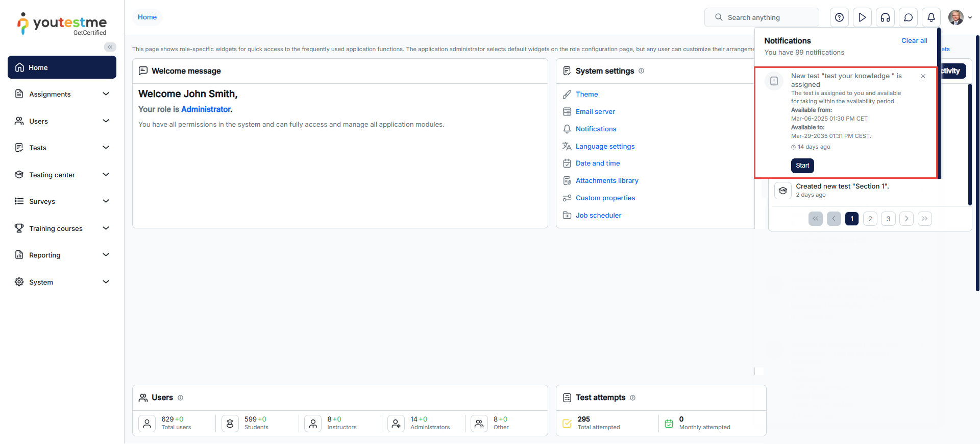This screenshot has height=444, width=980.
Task: Collapse the sidebar with double-chevron icon
Action: (110, 47)
